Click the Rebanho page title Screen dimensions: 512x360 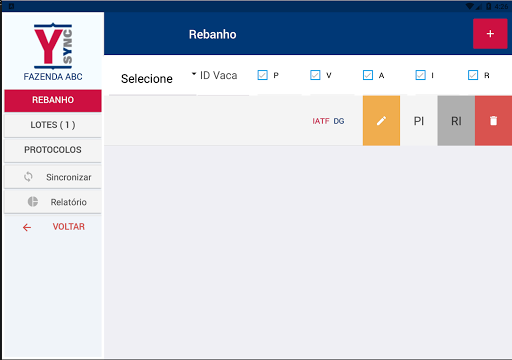click(x=213, y=34)
